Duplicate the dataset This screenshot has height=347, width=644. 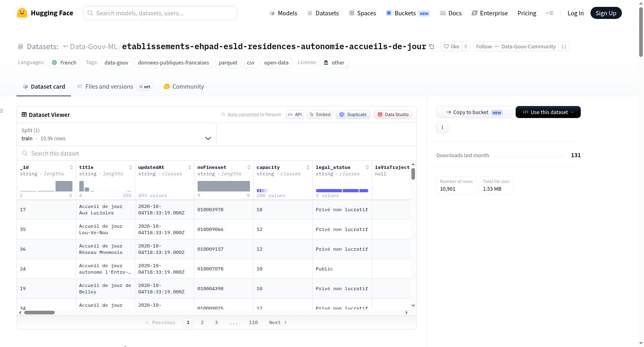point(353,114)
